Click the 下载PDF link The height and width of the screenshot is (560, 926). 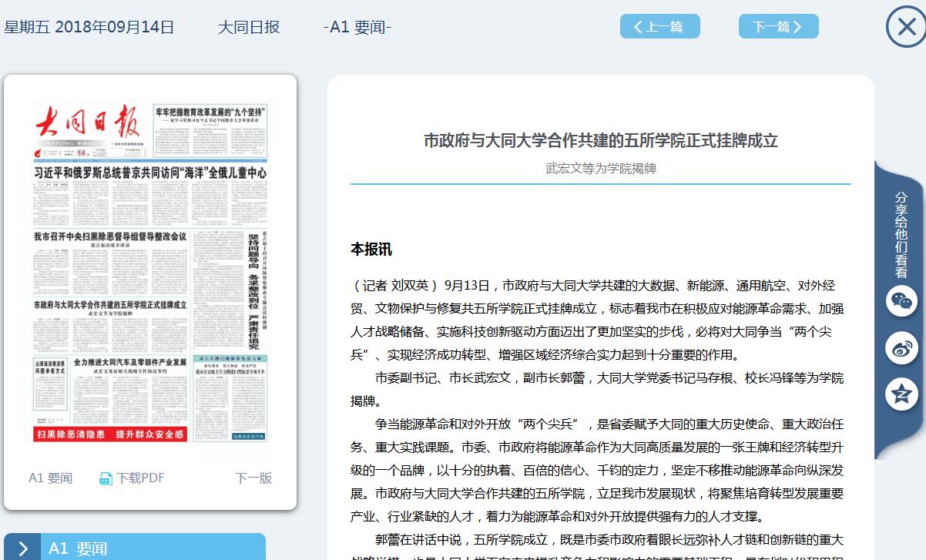pyautogui.click(x=140, y=478)
